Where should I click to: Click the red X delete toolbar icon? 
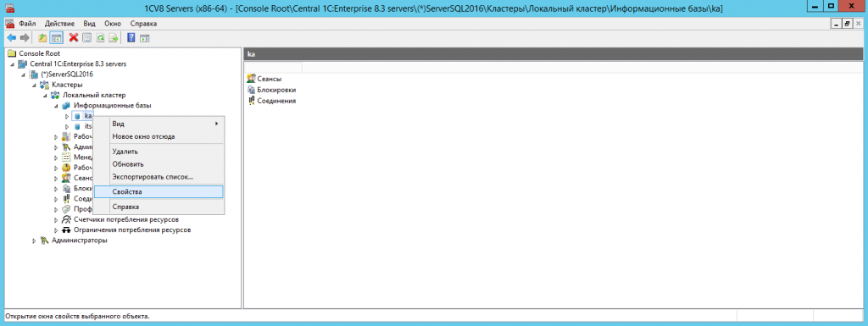73,38
